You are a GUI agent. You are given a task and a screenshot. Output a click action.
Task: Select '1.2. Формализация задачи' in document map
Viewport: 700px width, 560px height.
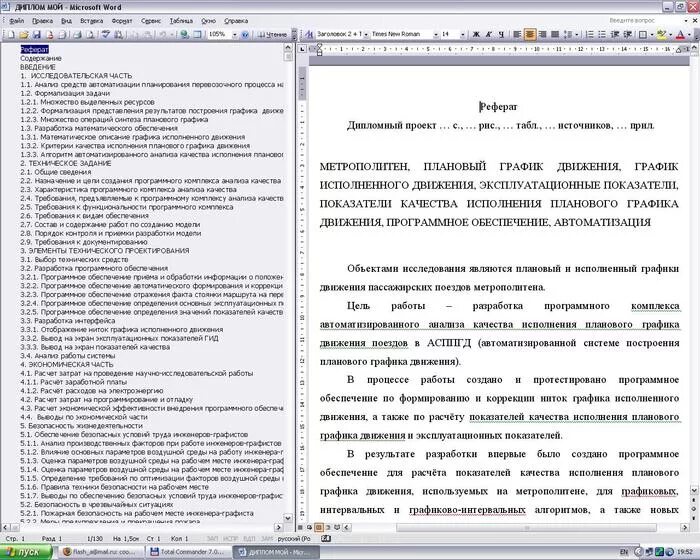[x=65, y=93]
